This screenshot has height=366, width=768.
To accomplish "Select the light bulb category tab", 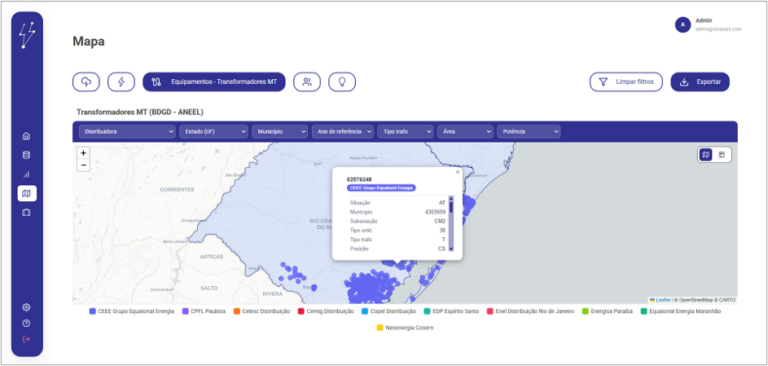I will click(x=342, y=82).
